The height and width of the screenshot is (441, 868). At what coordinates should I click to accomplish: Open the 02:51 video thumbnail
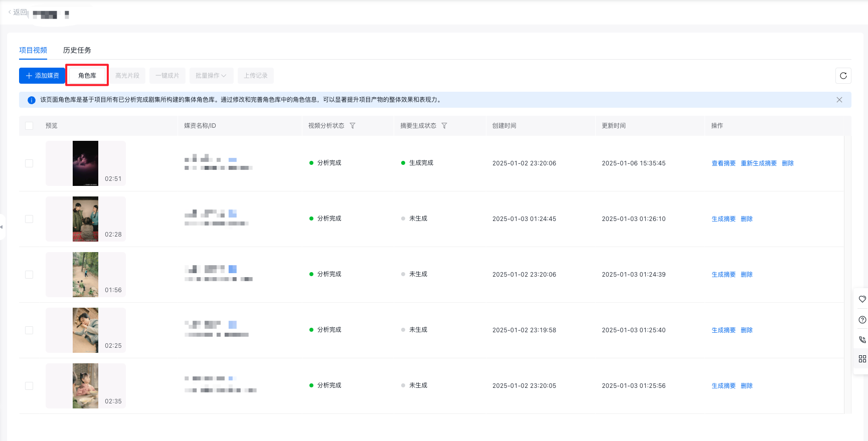86,163
